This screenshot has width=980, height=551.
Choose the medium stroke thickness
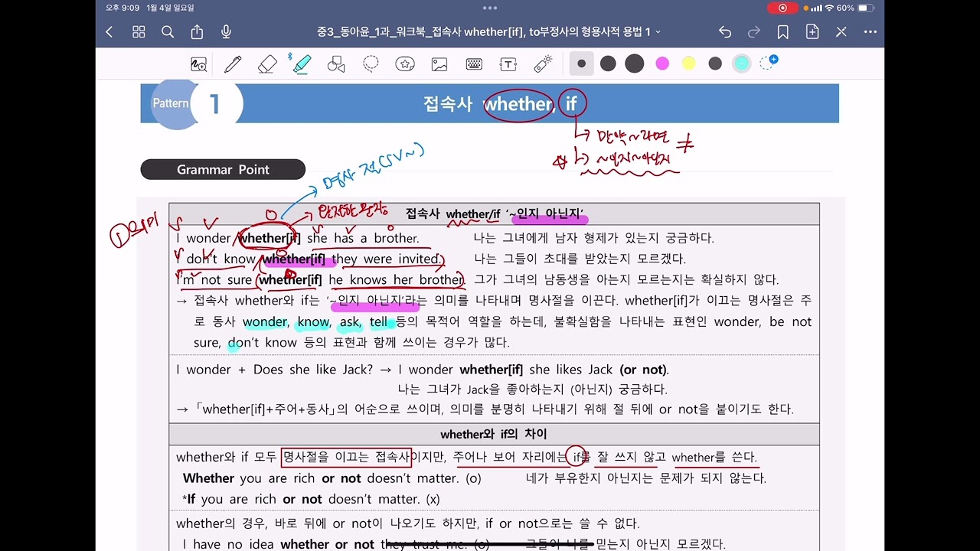point(608,64)
